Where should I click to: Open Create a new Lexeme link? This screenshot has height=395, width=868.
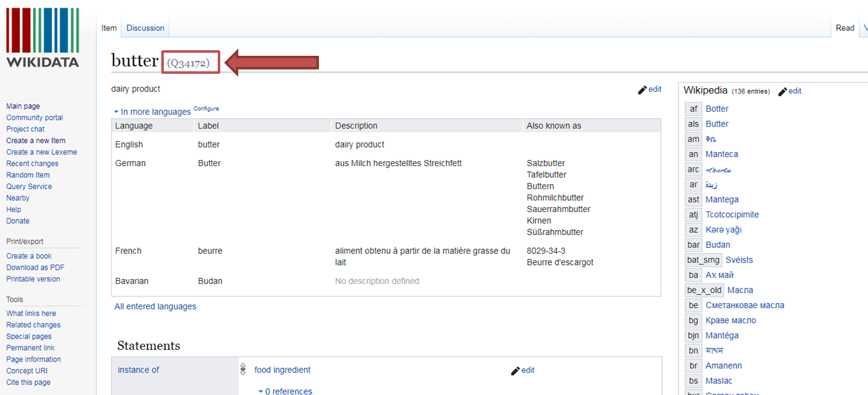42,152
